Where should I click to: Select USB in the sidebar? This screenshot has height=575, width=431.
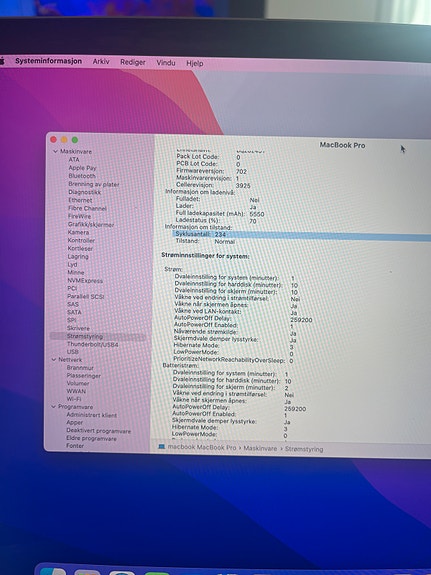click(73, 352)
